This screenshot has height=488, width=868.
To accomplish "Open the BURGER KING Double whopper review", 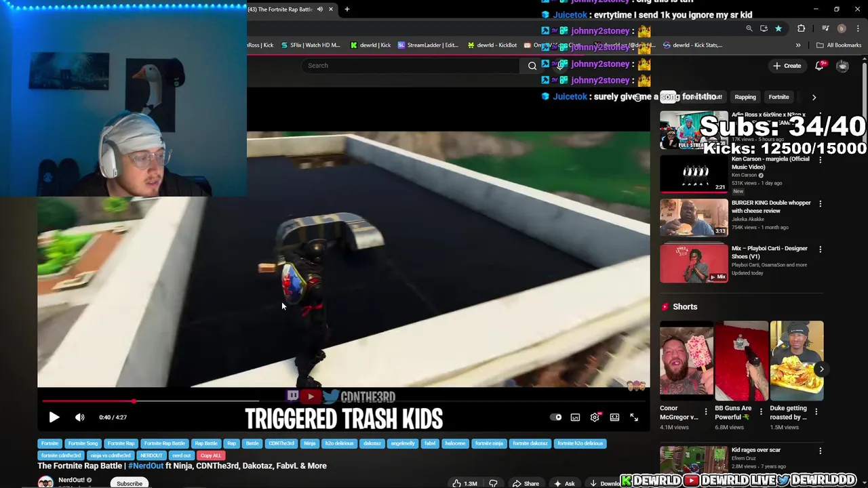I will pyautogui.click(x=694, y=217).
